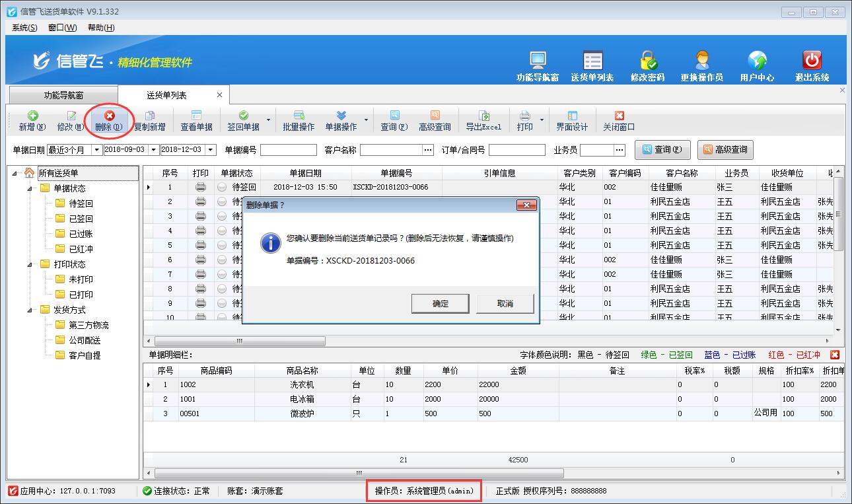点击删除确认对话框的确定按钮

(440, 303)
